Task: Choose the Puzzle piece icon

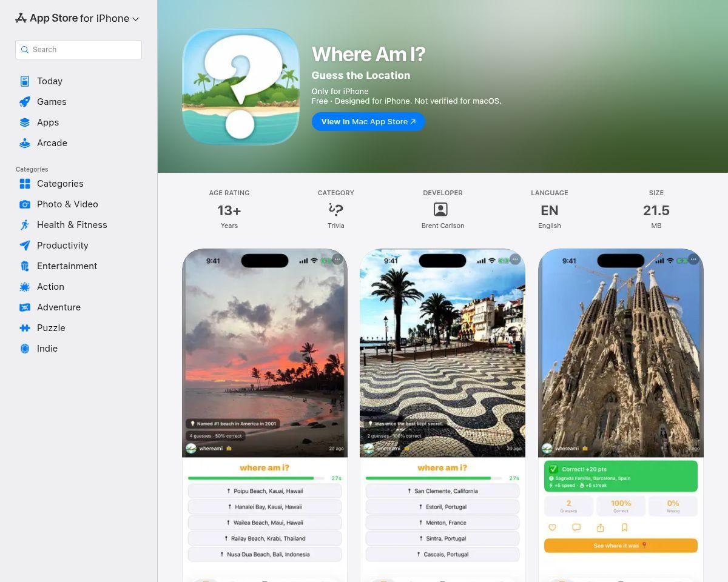Action: point(25,328)
